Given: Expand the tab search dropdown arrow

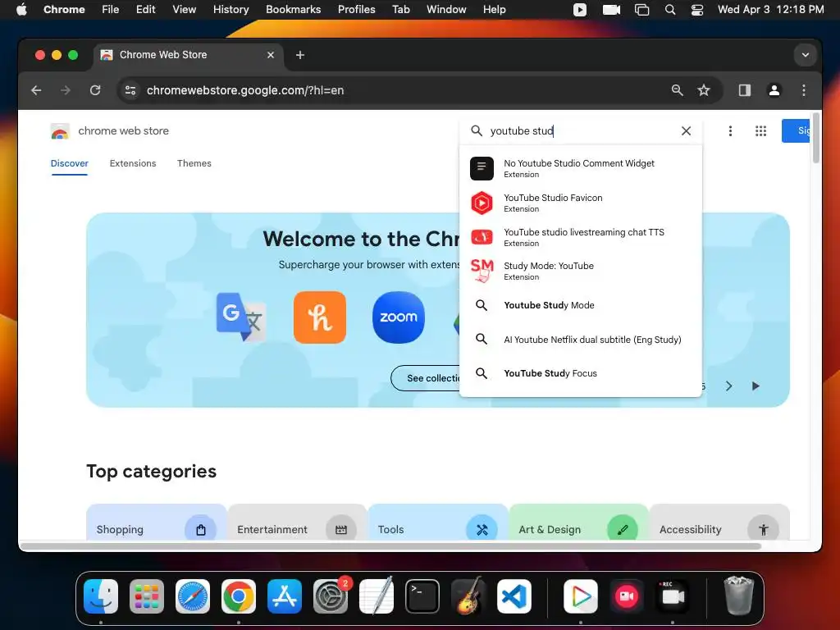Looking at the screenshot, I should click(x=806, y=55).
